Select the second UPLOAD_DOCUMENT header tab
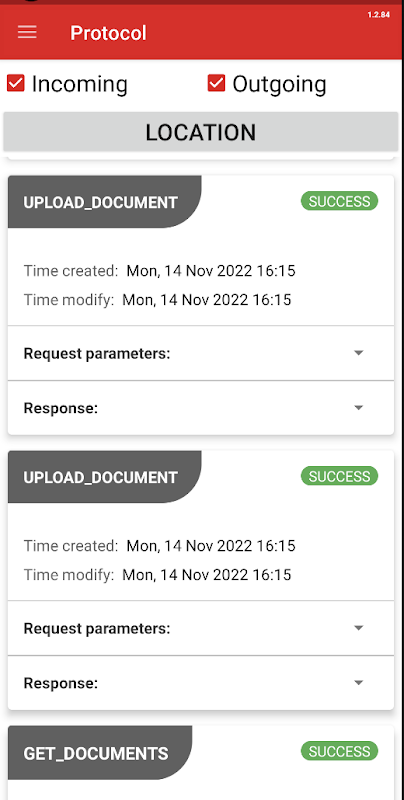The image size is (404, 800). [105, 477]
